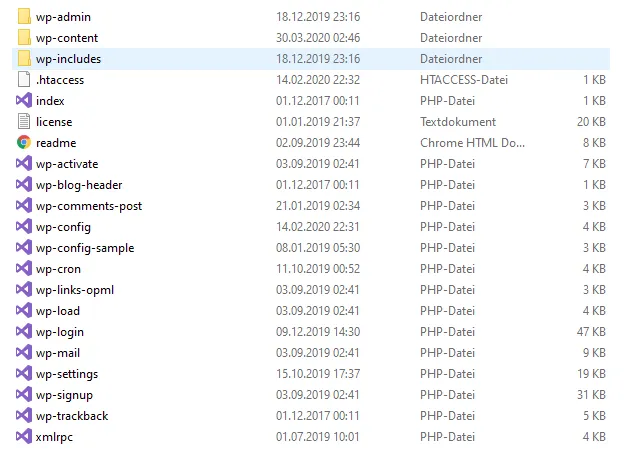This screenshot has height=457, width=625.
Task: Click the .htaccess blank file icon
Action: pos(24,80)
